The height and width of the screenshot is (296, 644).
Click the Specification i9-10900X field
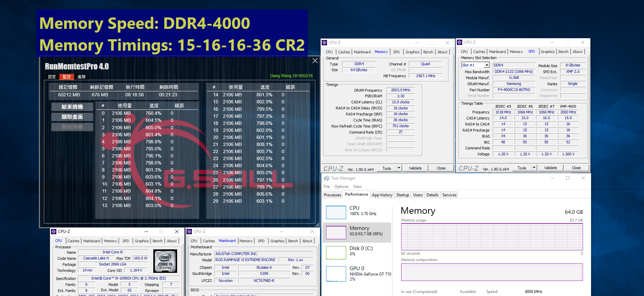pyautogui.click(x=128, y=278)
